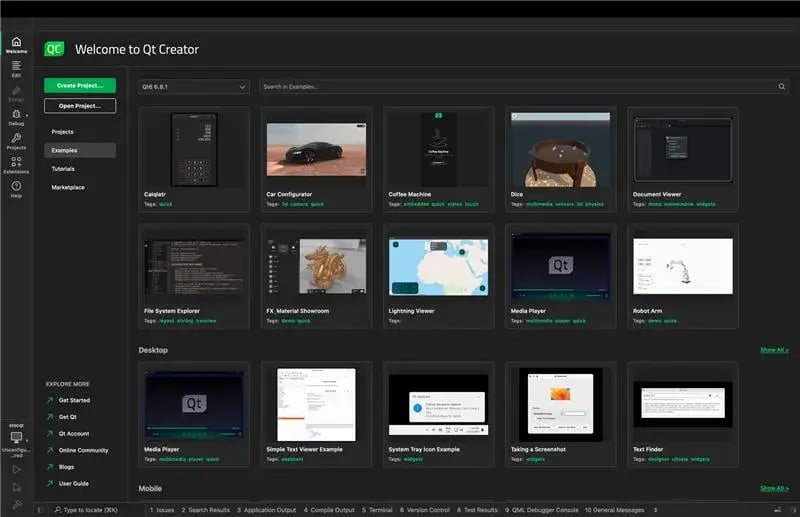
Task: Open the Edit mode in sidebar
Action: pyautogui.click(x=16, y=68)
